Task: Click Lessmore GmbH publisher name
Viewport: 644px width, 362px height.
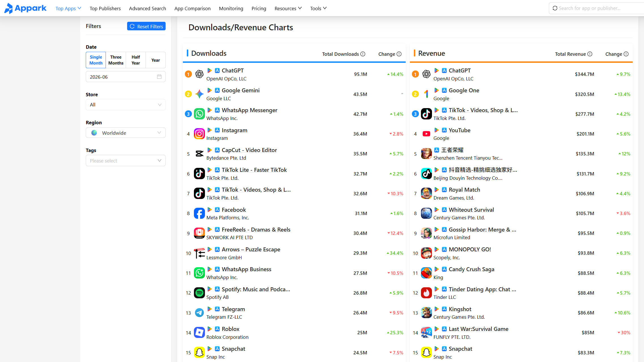Action: coord(224,258)
